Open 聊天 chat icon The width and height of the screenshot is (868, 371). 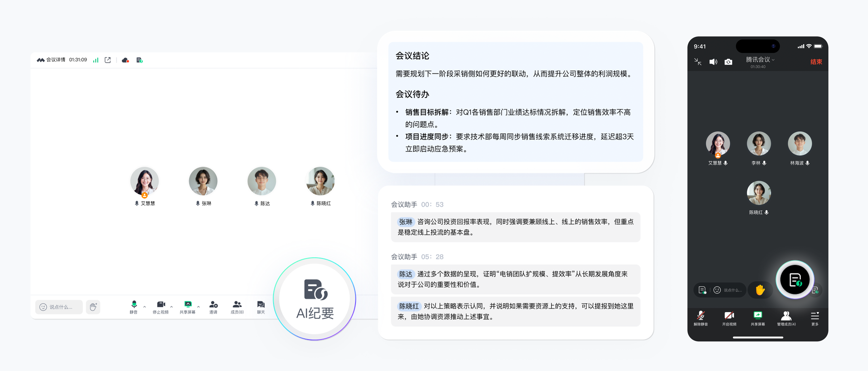tap(261, 307)
